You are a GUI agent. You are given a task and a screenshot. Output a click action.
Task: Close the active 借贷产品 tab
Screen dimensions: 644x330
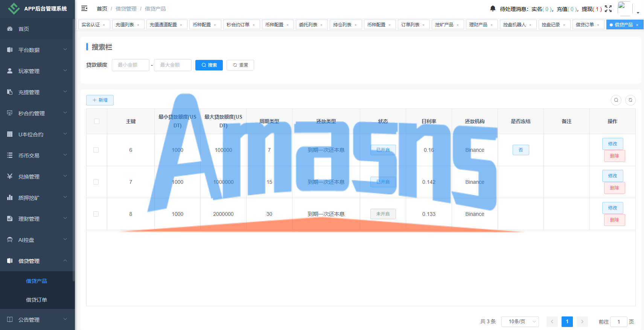tap(637, 25)
